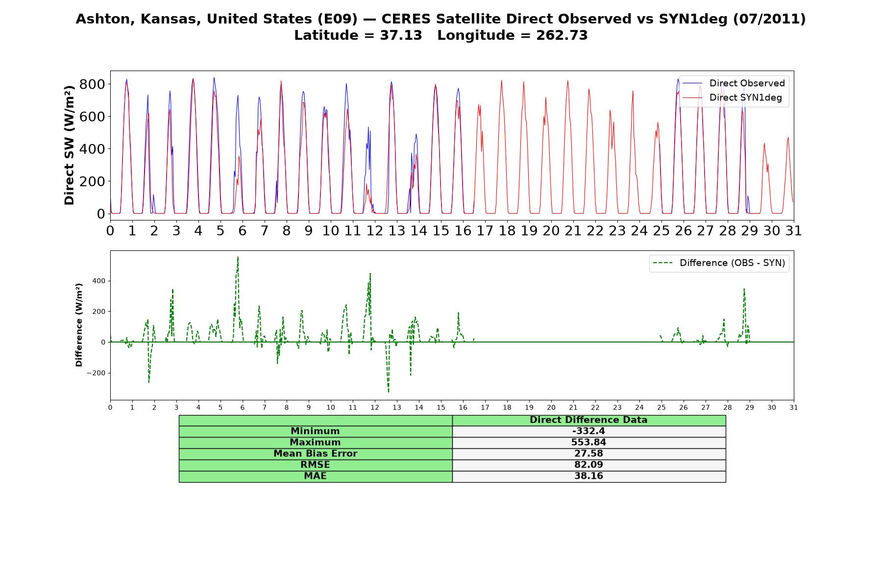Click the -200 tick on difference axis
Screen dimensions: 882x588
click(x=96, y=373)
